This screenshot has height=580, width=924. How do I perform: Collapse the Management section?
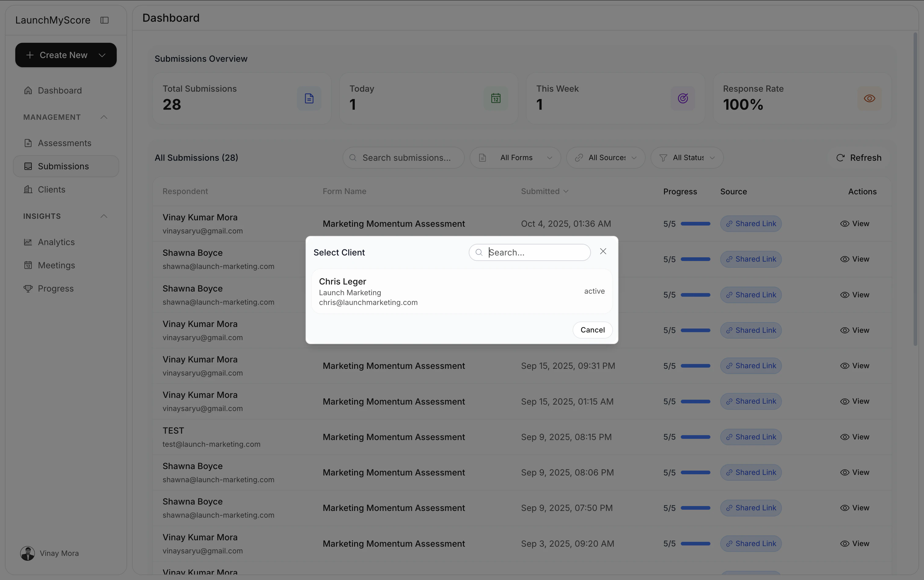104,117
